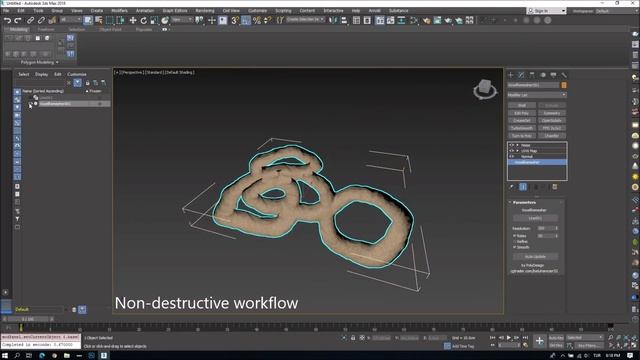Open the Create Selection Set dropdown
The width and height of the screenshot is (640, 360).
point(305,20)
